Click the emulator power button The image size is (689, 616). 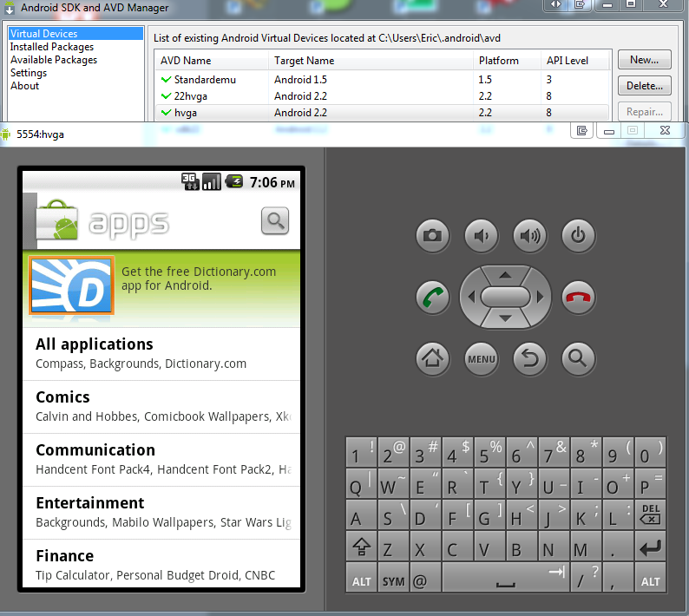pos(578,235)
